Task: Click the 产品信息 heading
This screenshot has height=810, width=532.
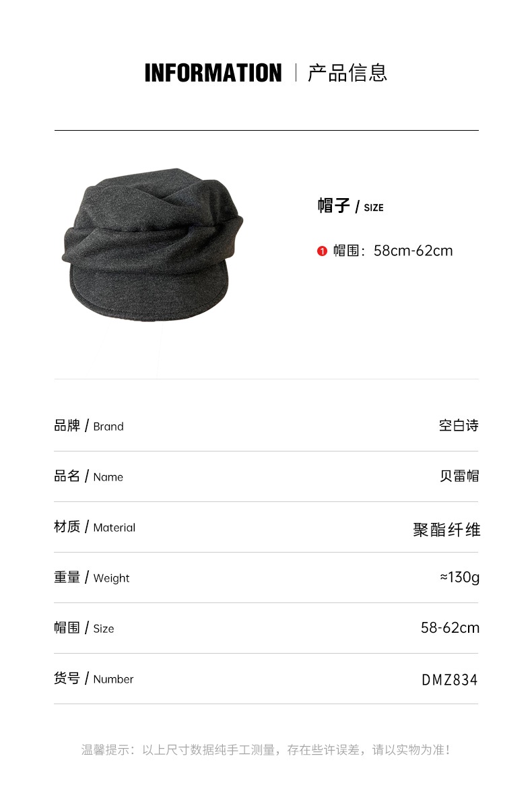Action: (347, 73)
